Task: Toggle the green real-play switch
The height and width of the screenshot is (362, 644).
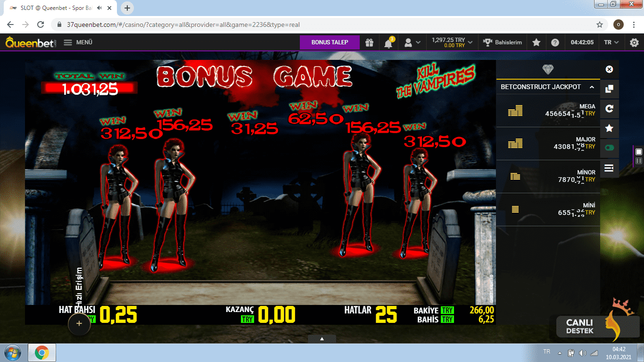Action: click(x=609, y=148)
